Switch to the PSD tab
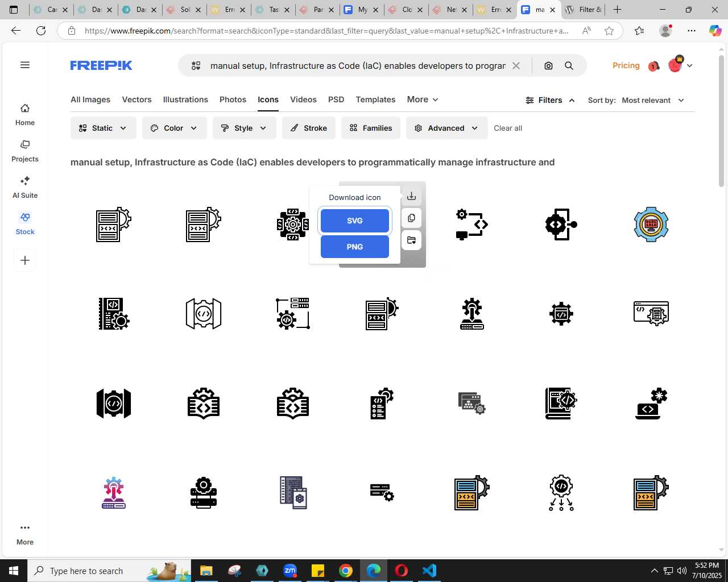 336,99
